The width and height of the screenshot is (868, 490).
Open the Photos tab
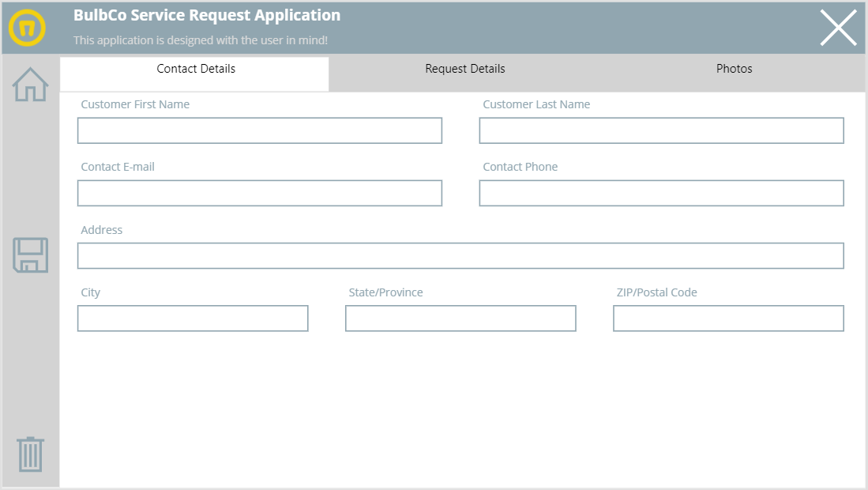click(735, 69)
